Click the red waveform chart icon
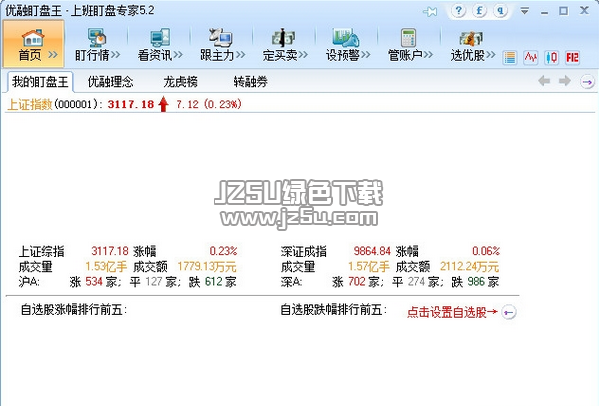Image resolution: width=599 pixels, height=406 pixels. click(531, 58)
